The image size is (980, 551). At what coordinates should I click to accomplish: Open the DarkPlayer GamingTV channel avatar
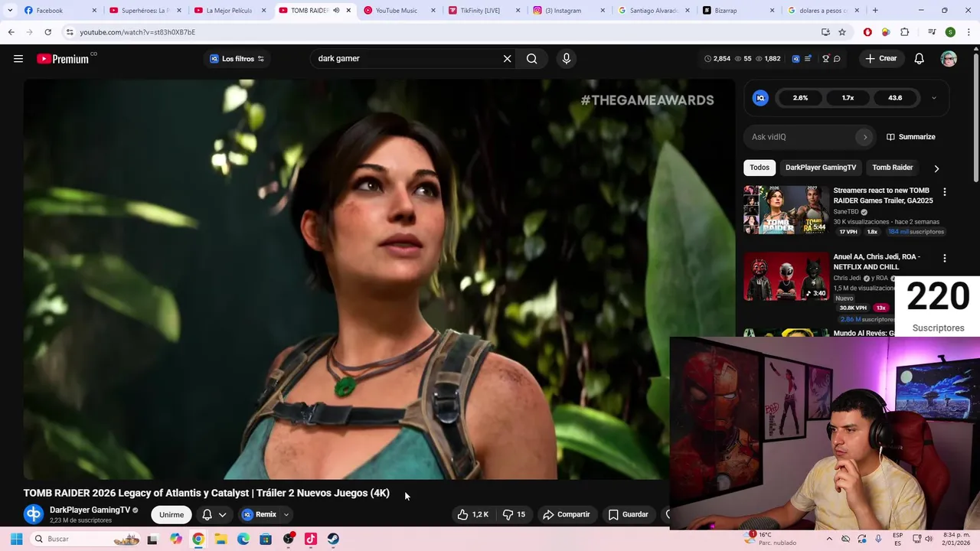[33, 514]
